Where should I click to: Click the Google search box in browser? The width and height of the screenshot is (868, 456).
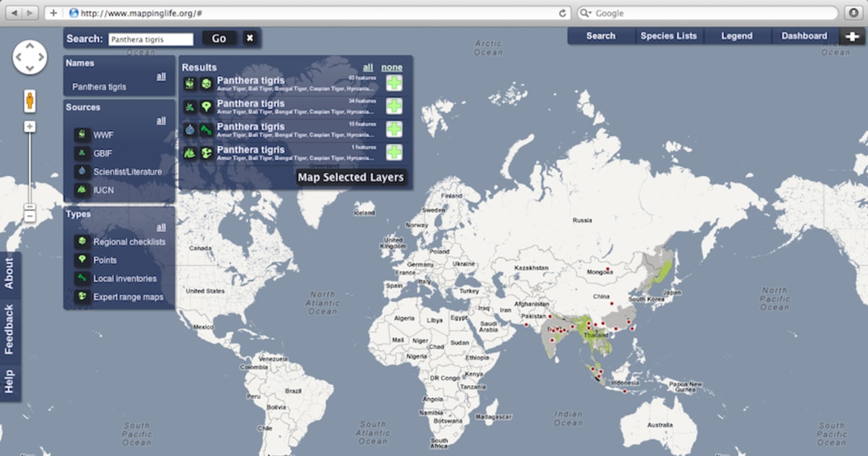[709, 13]
